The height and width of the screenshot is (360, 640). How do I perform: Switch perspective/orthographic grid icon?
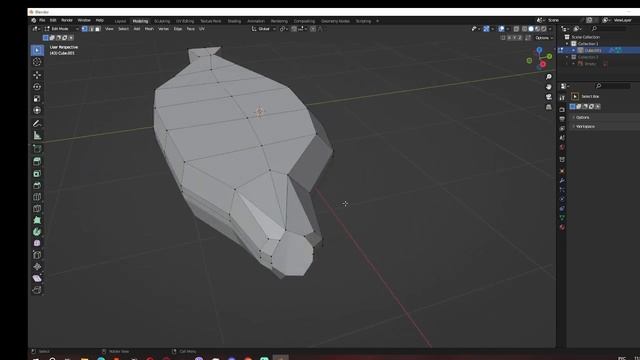[x=549, y=107]
